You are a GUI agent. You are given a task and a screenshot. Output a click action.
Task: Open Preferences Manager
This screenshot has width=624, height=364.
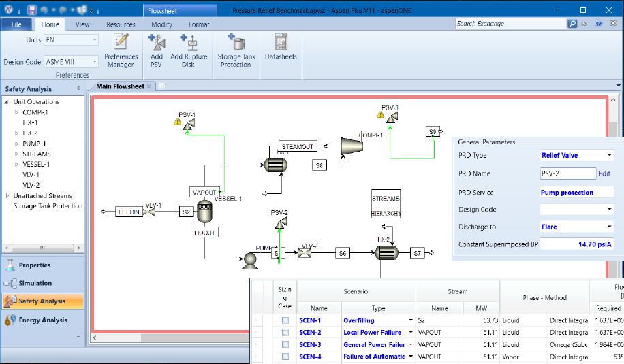[121, 50]
